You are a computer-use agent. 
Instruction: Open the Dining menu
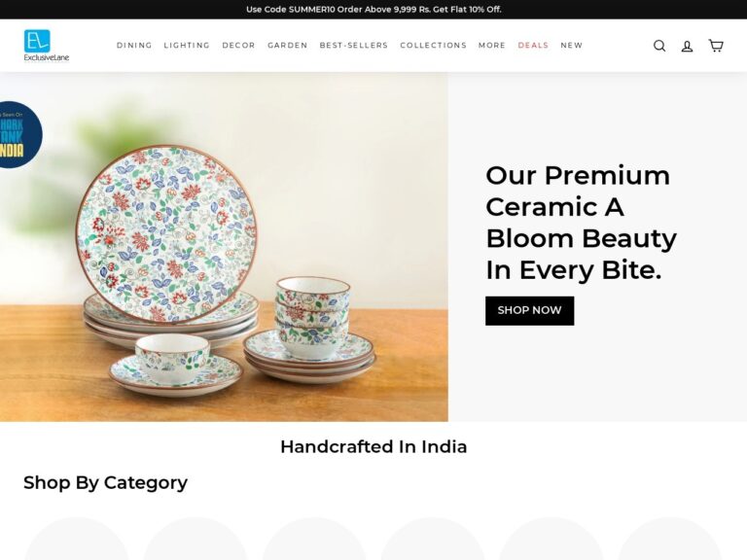point(134,46)
